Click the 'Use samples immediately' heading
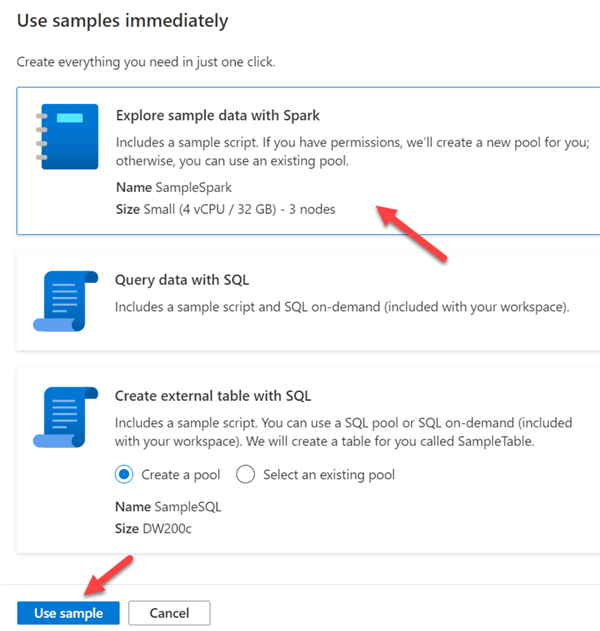600x631 pixels. (123, 21)
